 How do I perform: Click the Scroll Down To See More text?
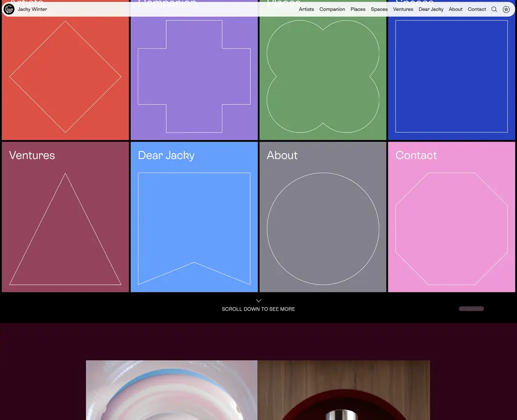(258, 309)
